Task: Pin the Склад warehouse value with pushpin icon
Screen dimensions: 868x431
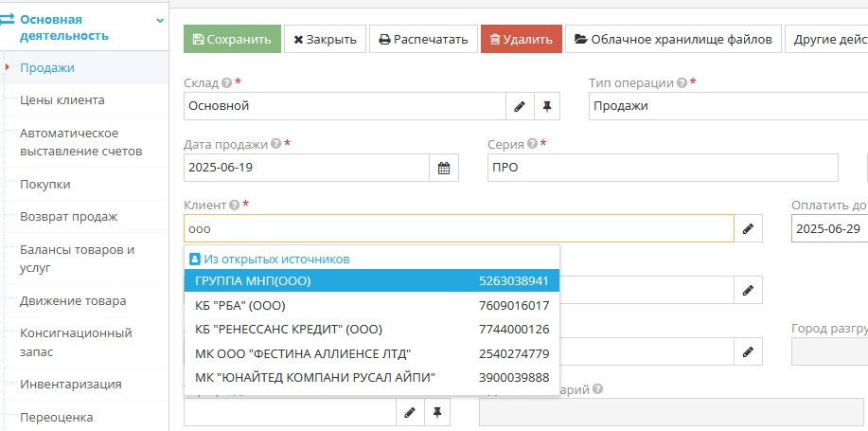Action: click(x=546, y=107)
